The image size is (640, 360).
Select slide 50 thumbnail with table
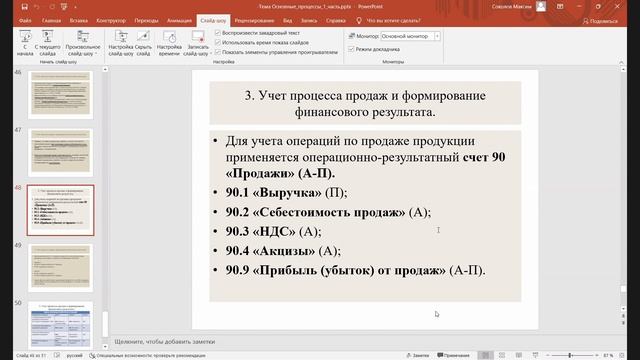click(x=60, y=325)
